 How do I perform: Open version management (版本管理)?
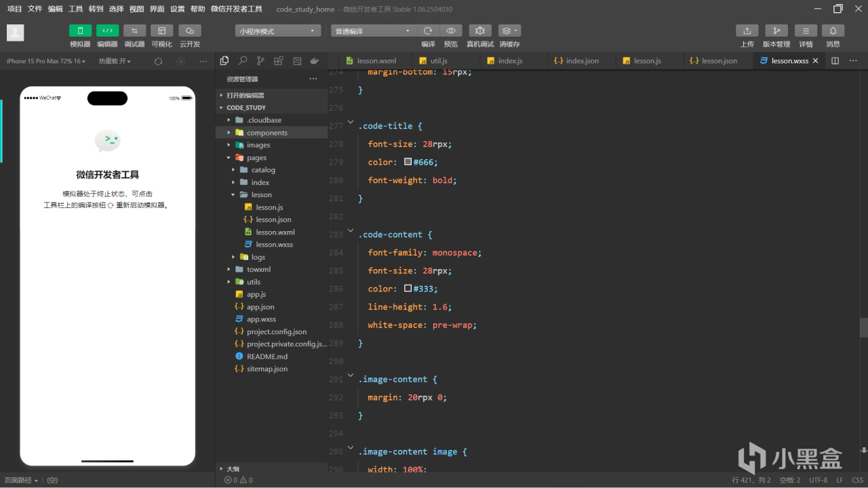point(776,31)
